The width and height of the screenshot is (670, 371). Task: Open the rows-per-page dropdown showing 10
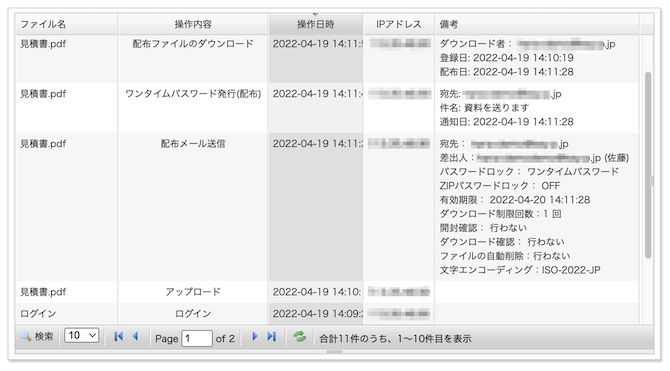tap(82, 336)
